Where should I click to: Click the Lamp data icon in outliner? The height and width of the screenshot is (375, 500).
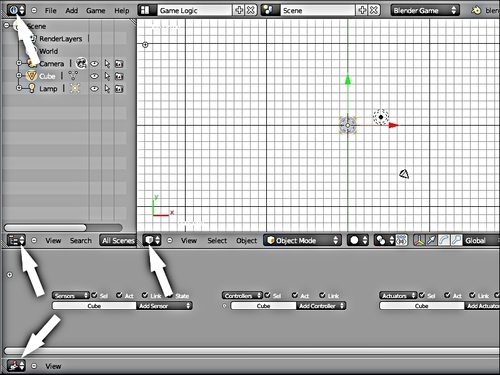(75, 89)
